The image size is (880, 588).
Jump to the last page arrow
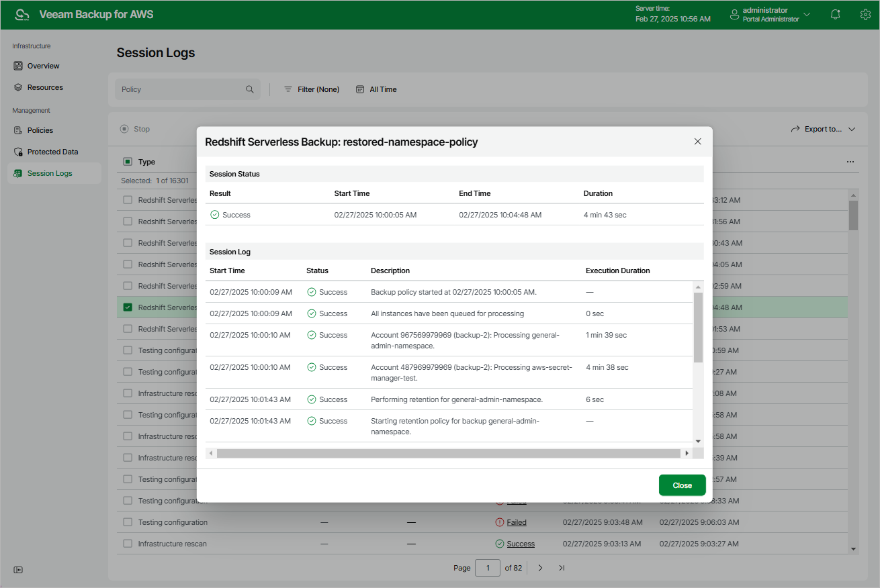[x=562, y=568]
